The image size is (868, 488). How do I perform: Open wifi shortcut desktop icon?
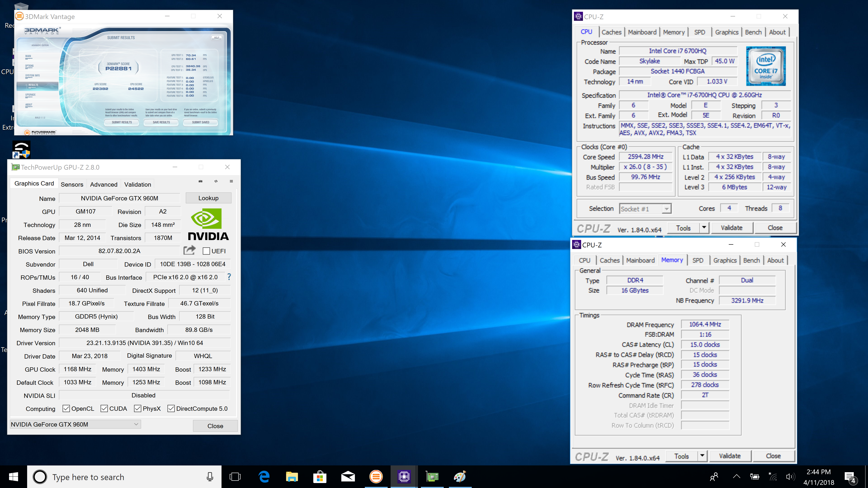tap(21, 149)
